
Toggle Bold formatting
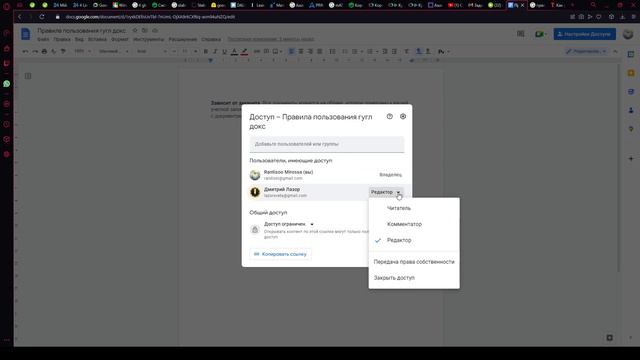tap(206, 51)
